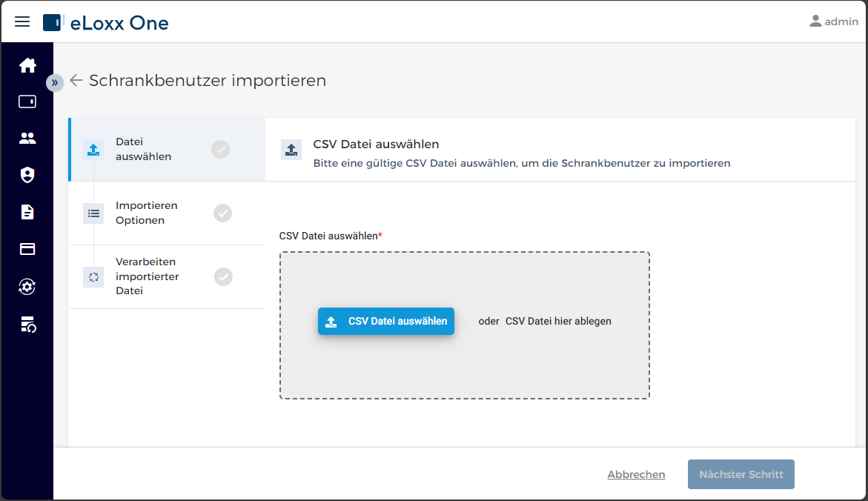
Task: Click the 'Bitte eine gültige CSV Datei' instruction text
Action: 522,163
